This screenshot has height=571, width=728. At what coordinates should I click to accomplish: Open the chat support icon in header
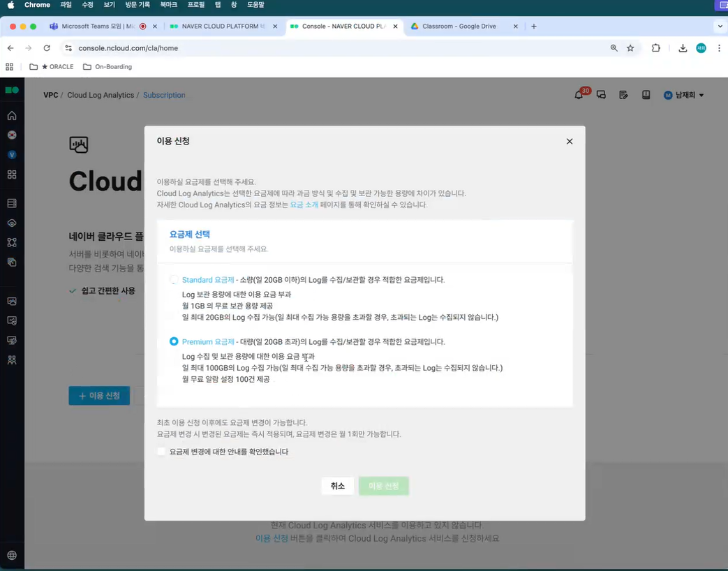(x=601, y=95)
